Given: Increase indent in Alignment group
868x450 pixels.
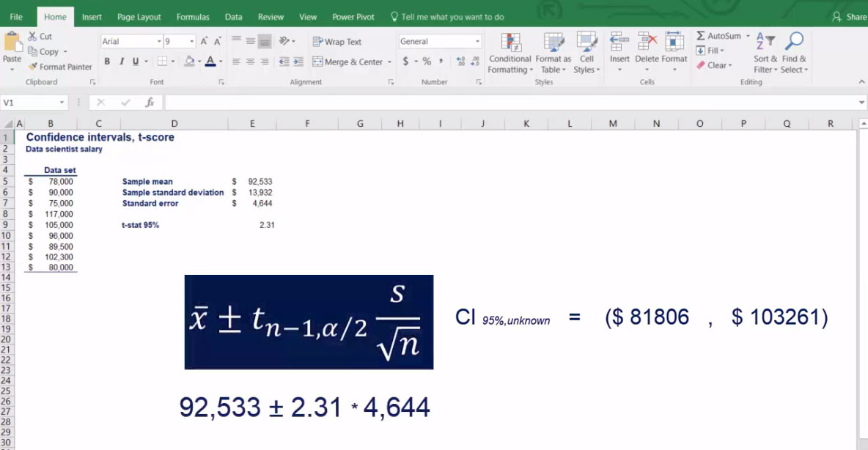Looking at the screenshot, I should pos(298,62).
